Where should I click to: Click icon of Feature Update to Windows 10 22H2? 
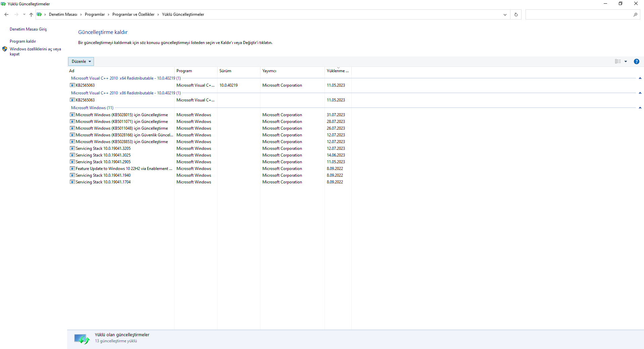(72, 169)
